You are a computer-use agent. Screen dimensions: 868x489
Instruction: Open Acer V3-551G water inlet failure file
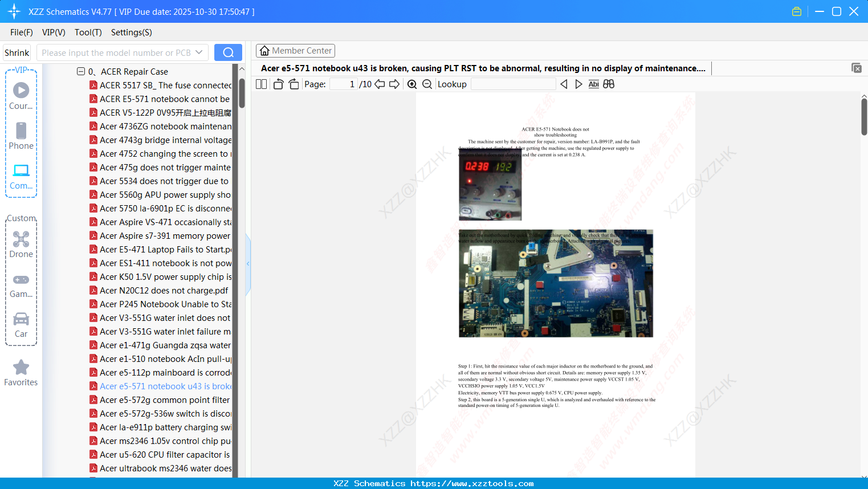pyautogui.click(x=160, y=331)
